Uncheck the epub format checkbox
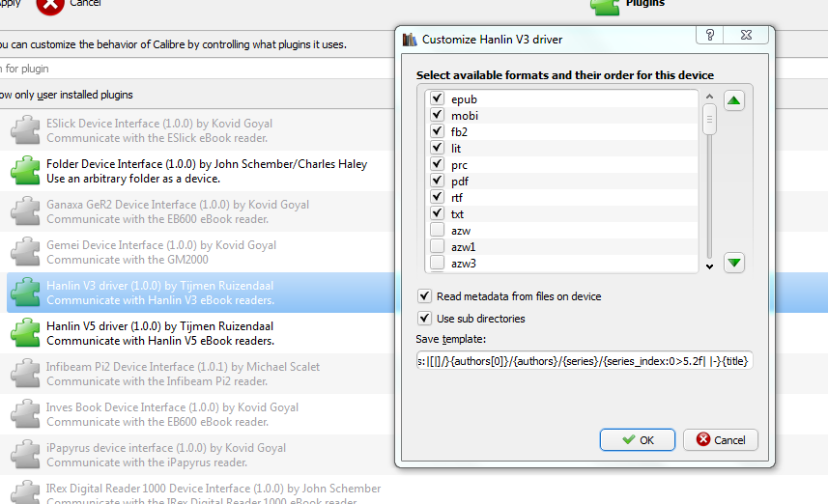The image size is (828, 504). tap(437, 98)
